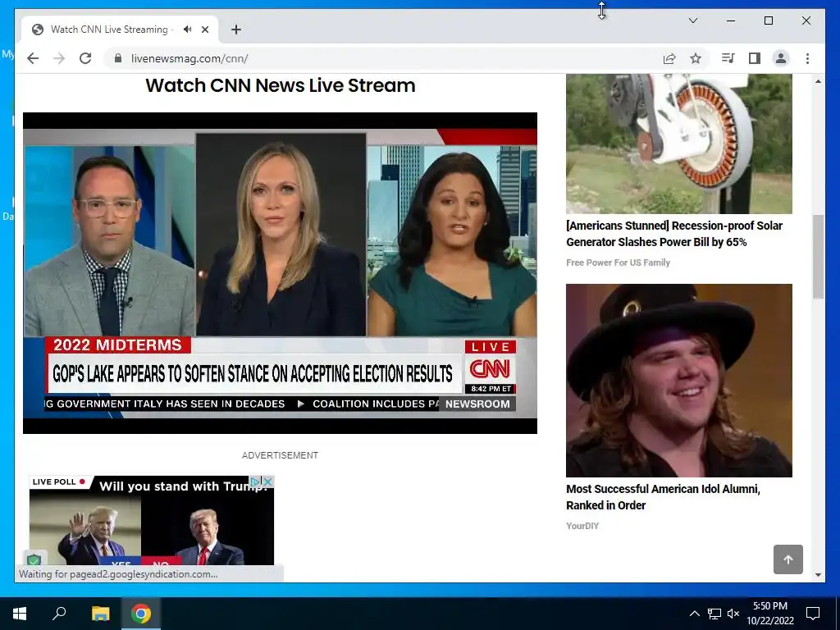Click the page scrollbar down arrow
The image size is (840, 630).
[818, 575]
